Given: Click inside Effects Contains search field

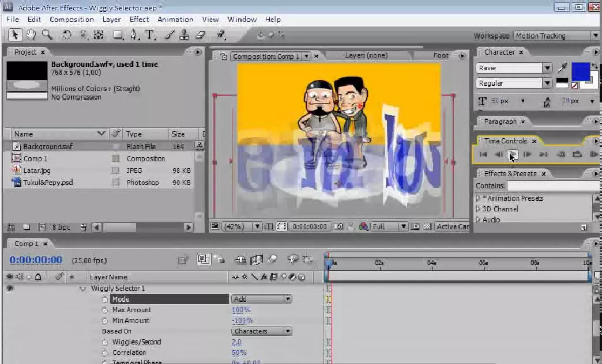Looking at the screenshot, I should pos(554,186).
